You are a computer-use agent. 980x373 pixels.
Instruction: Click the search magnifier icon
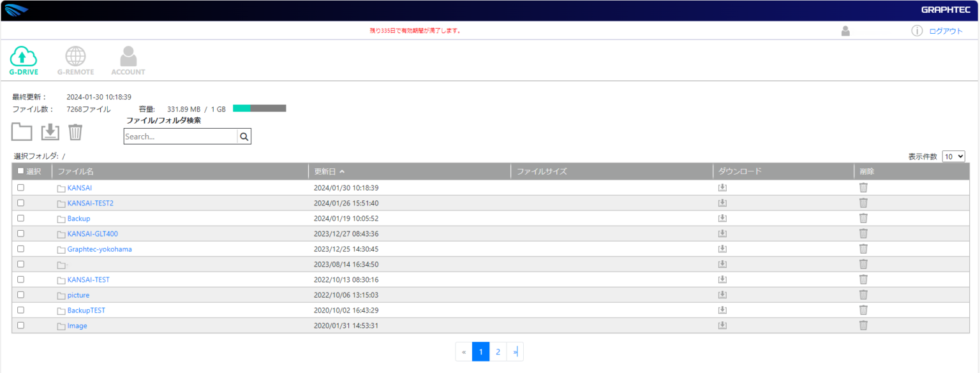pyautogui.click(x=244, y=136)
